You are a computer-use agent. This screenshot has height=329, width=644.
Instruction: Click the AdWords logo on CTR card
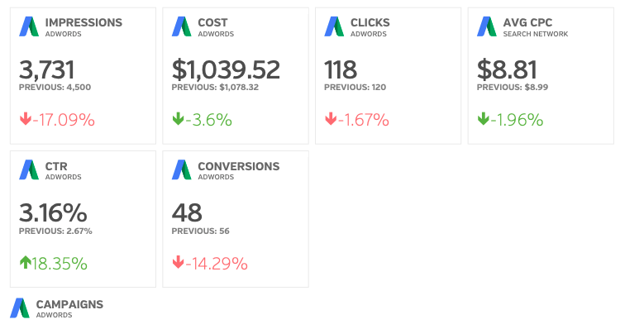[x=29, y=169]
